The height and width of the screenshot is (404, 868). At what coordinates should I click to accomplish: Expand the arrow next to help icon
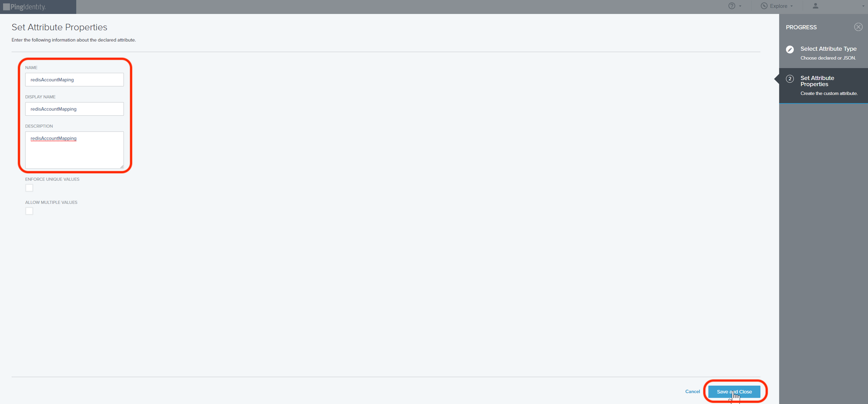coord(740,6)
